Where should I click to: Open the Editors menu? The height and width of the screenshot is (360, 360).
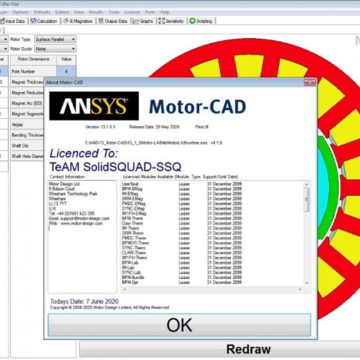[62, 12]
